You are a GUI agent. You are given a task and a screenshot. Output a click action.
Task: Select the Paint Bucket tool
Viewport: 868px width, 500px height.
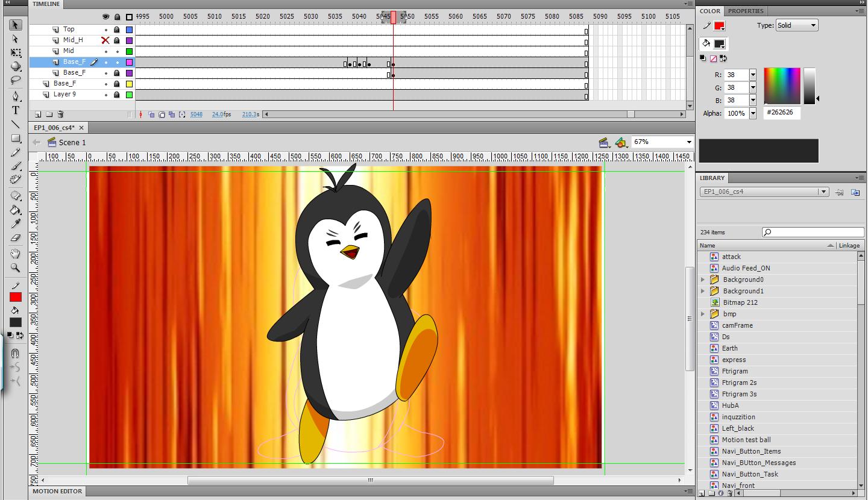(16, 210)
